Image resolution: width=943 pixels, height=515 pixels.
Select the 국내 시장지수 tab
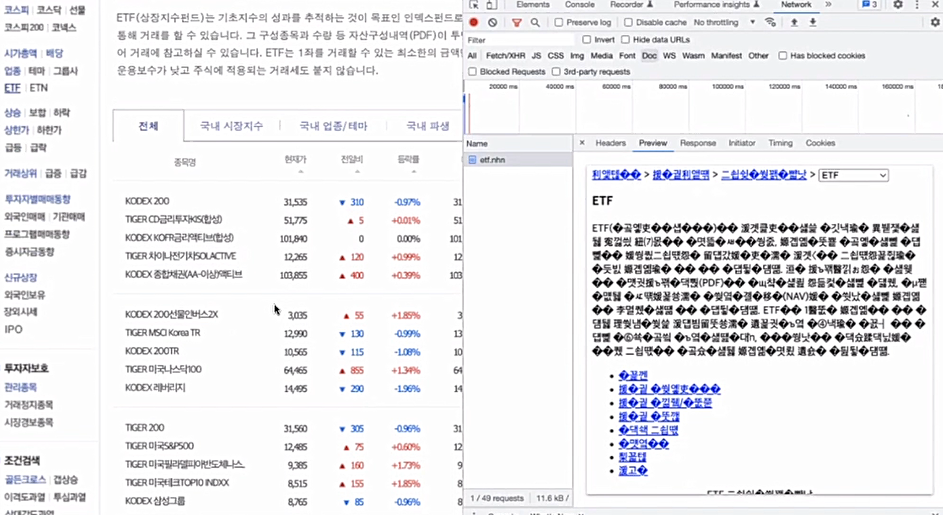232,126
